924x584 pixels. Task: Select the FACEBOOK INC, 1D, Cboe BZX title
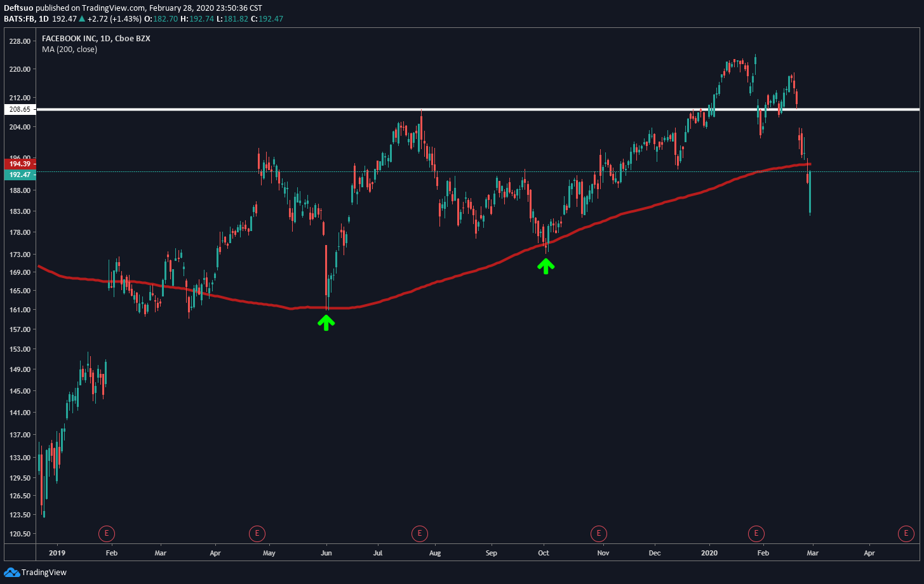point(96,38)
